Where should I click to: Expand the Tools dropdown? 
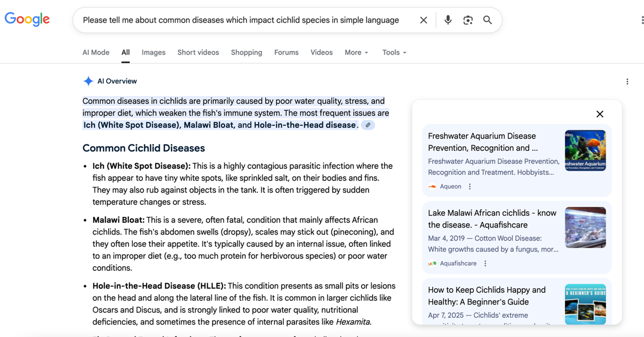pos(394,52)
